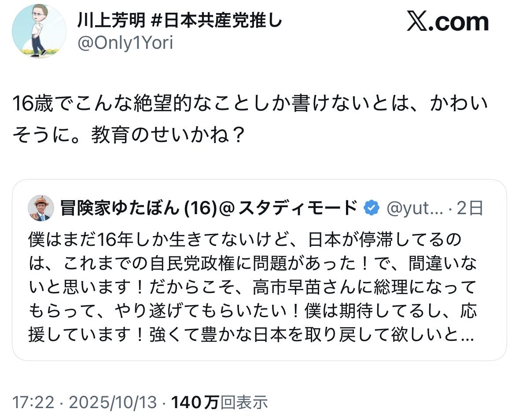The width and height of the screenshot is (519, 420).
Task: Click the quoted post's 2日 timestamp
Action: tap(469, 208)
